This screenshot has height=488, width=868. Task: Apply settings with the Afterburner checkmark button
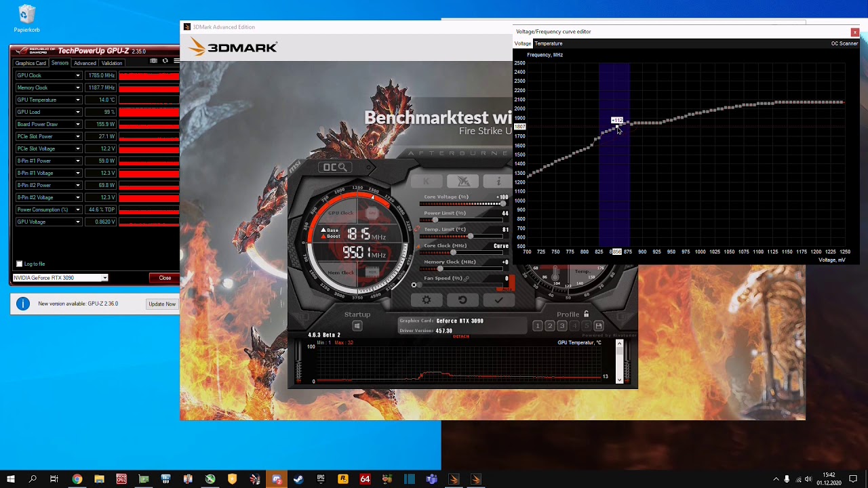[498, 300]
